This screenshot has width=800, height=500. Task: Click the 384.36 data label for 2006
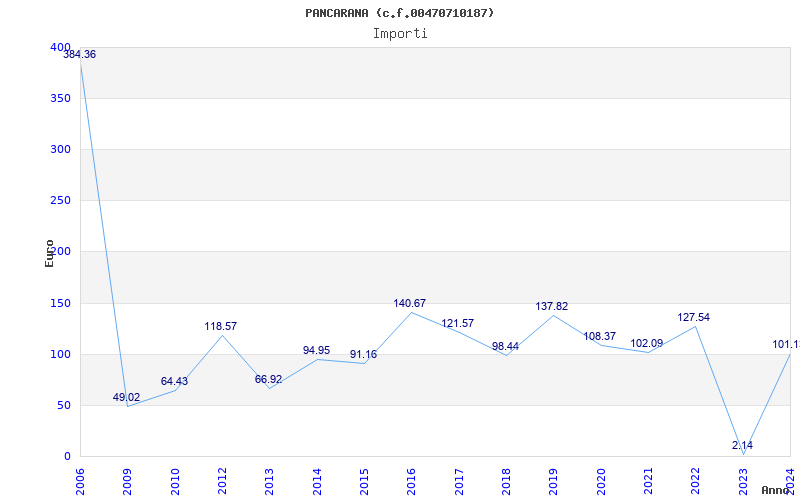(x=80, y=55)
